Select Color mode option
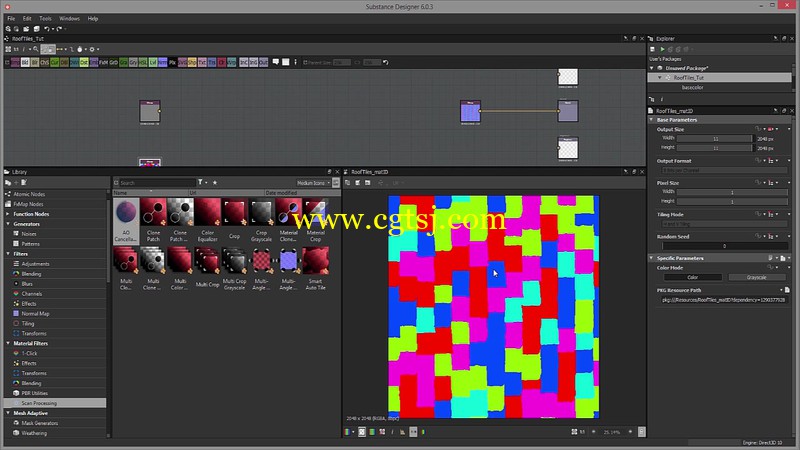The height and width of the screenshot is (450, 800). tap(692, 278)
